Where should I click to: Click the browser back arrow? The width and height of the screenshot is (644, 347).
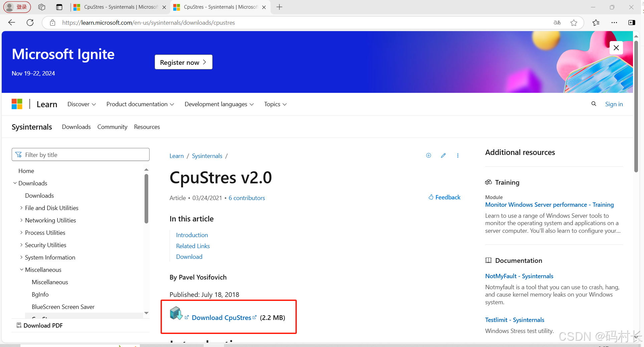point(12,22)
